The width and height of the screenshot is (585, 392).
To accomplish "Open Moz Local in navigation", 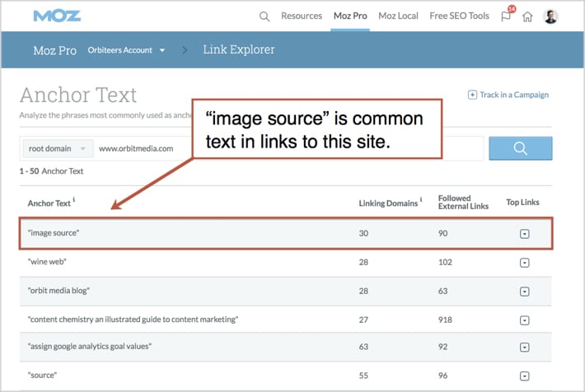I will (398, 16).
